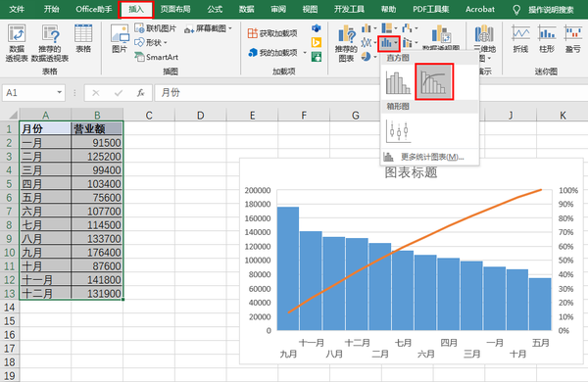Select the Pareto chart type thumbnail

(434, 81)
